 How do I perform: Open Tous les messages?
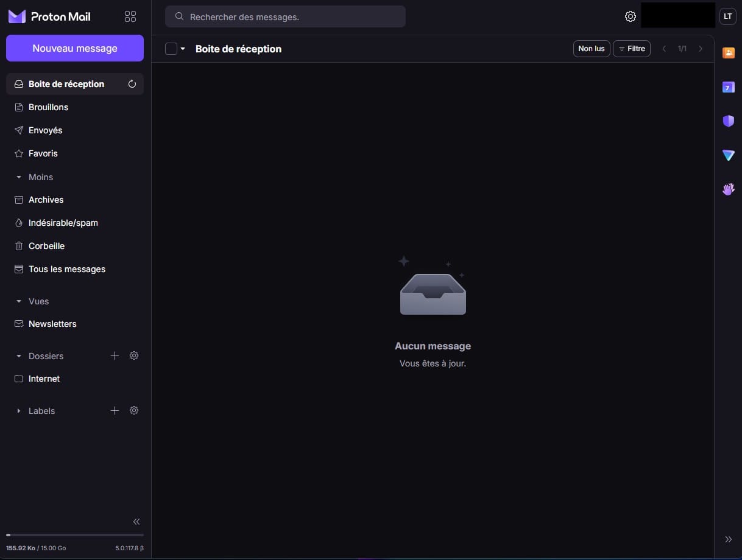[x=75, y=269]
